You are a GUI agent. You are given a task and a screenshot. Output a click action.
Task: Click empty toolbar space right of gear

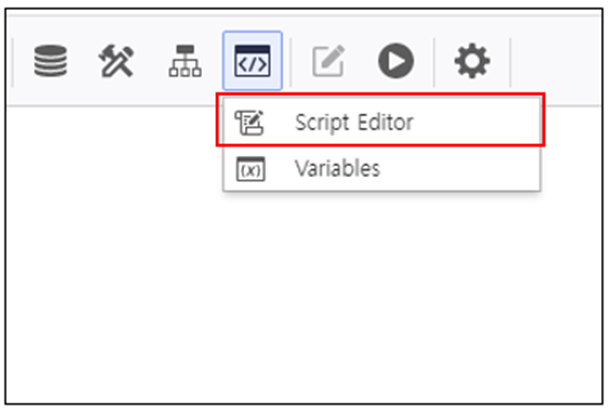tap(555, 61)
